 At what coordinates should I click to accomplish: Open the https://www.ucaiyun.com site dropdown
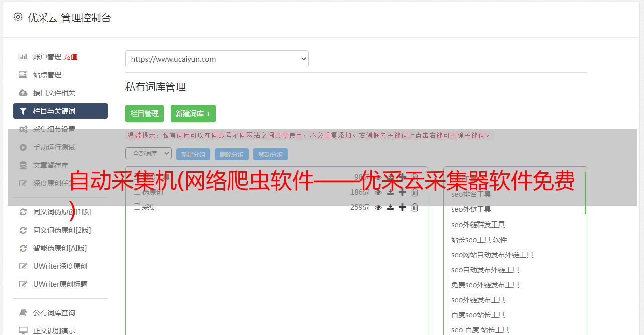217,59
